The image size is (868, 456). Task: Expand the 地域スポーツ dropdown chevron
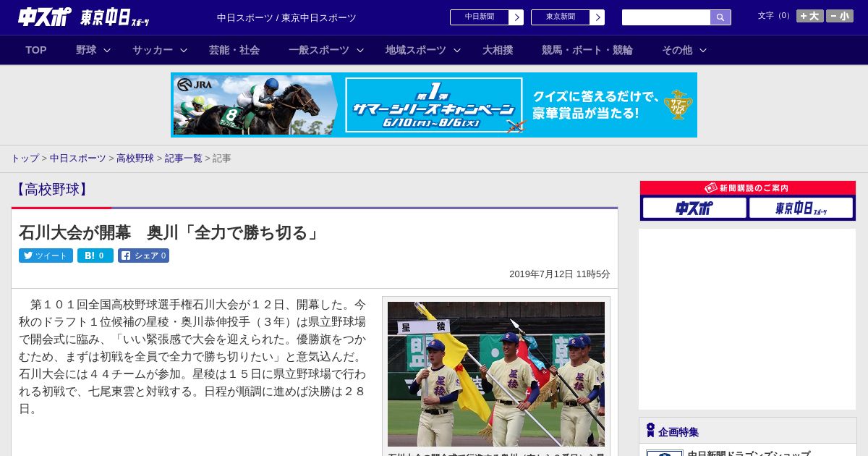point(457,50)
